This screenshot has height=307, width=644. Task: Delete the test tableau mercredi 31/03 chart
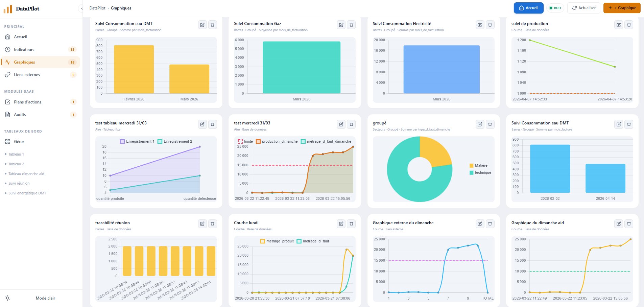[x=212, y=124]
